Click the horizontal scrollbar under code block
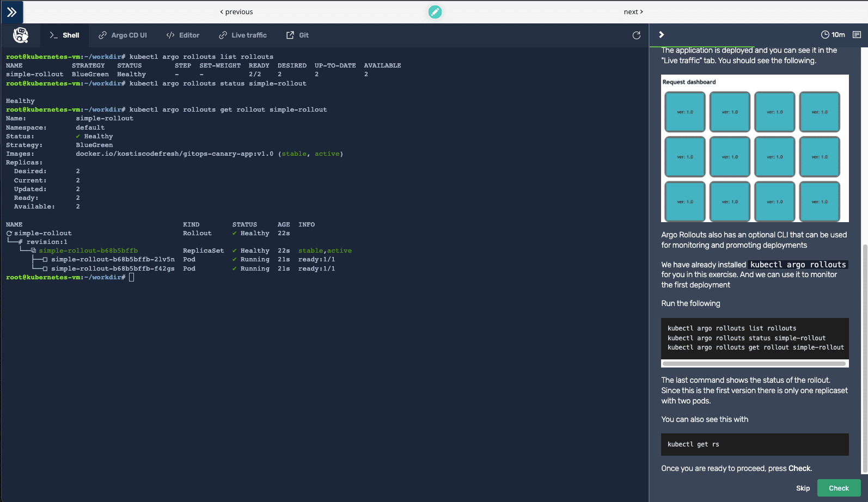 click(754, 364)
